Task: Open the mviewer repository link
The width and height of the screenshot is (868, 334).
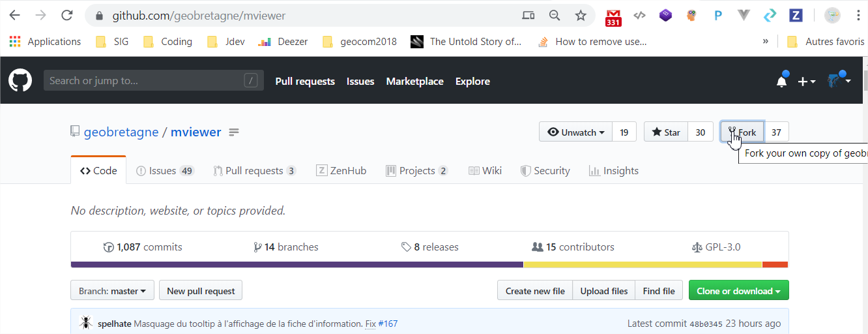Action: [x=195, y=132]
